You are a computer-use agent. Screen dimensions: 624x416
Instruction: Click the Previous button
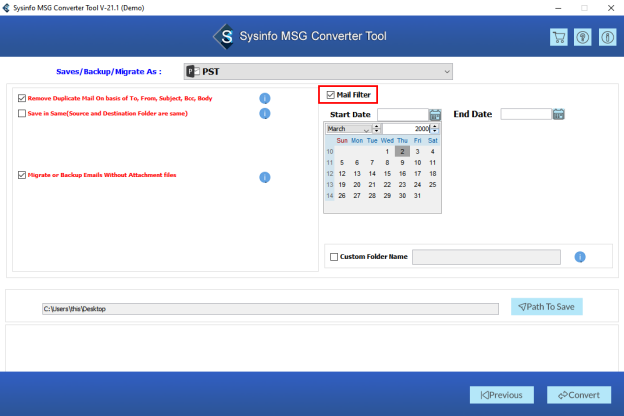tap(501, 395)
